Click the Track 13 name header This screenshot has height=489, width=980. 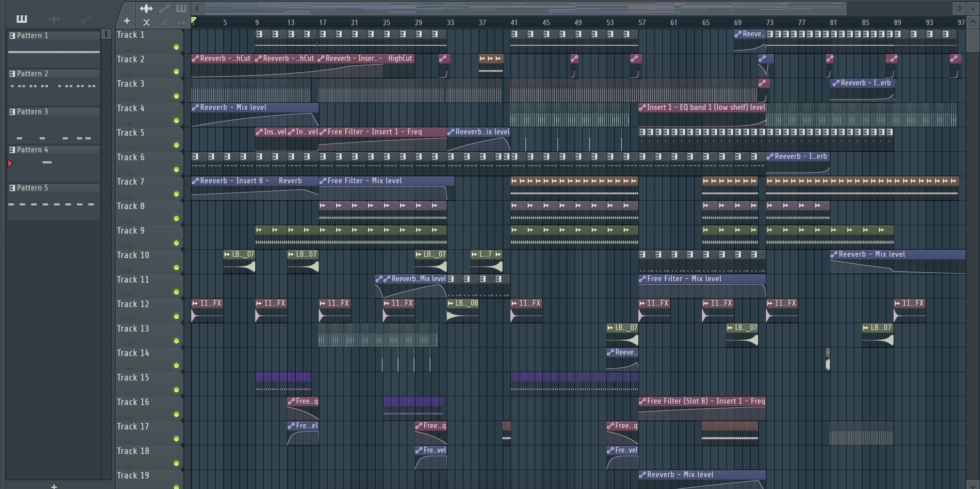[133, 328]
